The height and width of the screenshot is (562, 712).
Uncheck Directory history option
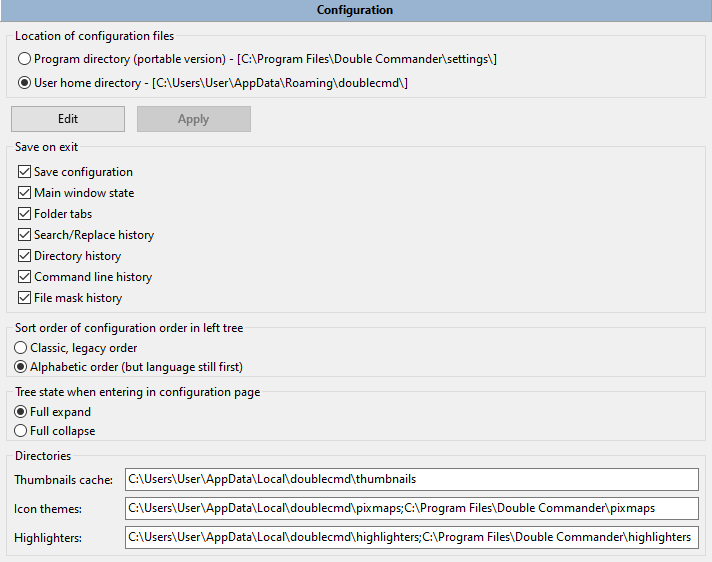25,256
